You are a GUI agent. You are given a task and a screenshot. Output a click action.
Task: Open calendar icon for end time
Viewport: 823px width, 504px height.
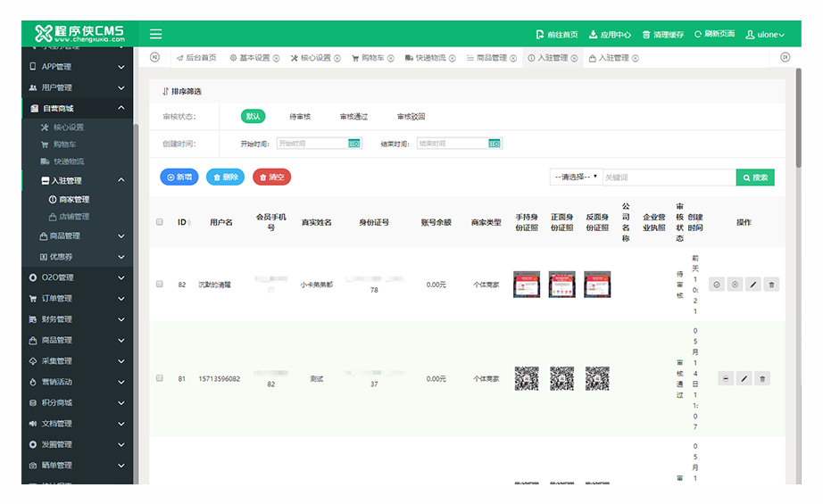(495, 144)
